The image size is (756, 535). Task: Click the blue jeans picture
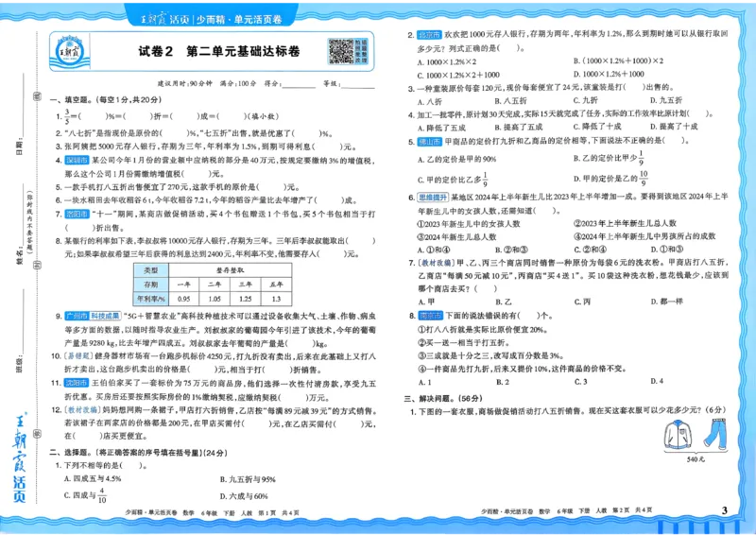(x=714, y=433)
